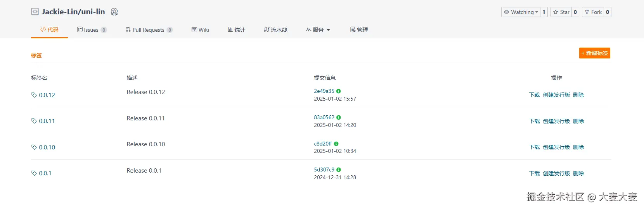Click the tag icon next to 0.0.12

34,95
